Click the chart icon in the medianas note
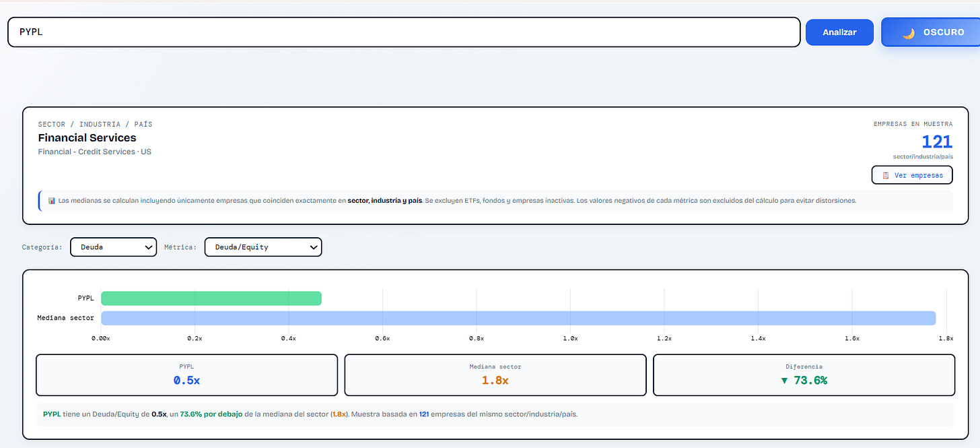980x448 pixels. click(52, 201)
